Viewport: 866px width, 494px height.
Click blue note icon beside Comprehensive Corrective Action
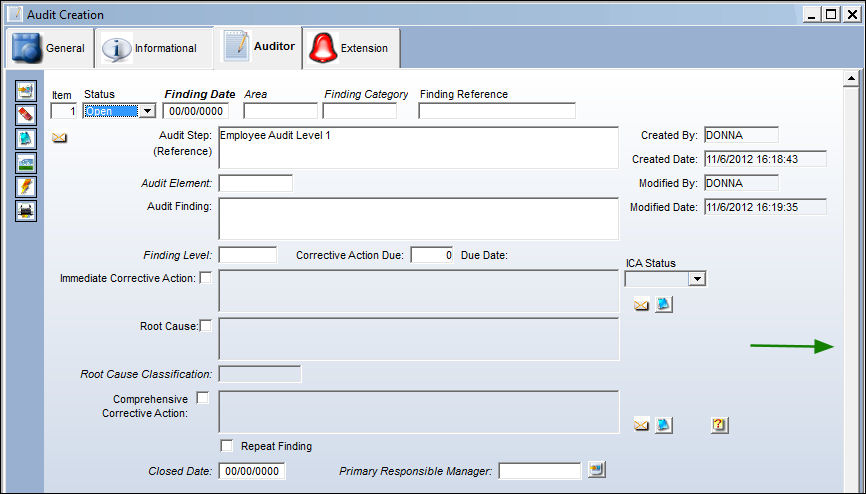(663, 424)
